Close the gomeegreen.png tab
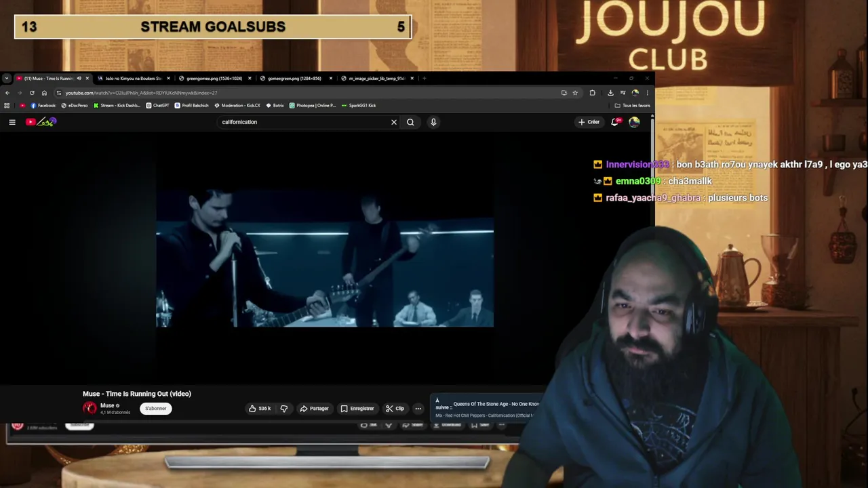The height and width of the screenshot is (488, 868). [x=331, y=79]
